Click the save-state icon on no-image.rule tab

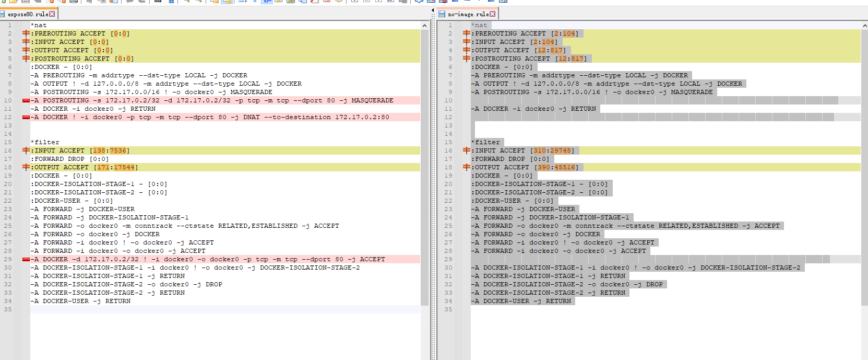tap(442, 14)
